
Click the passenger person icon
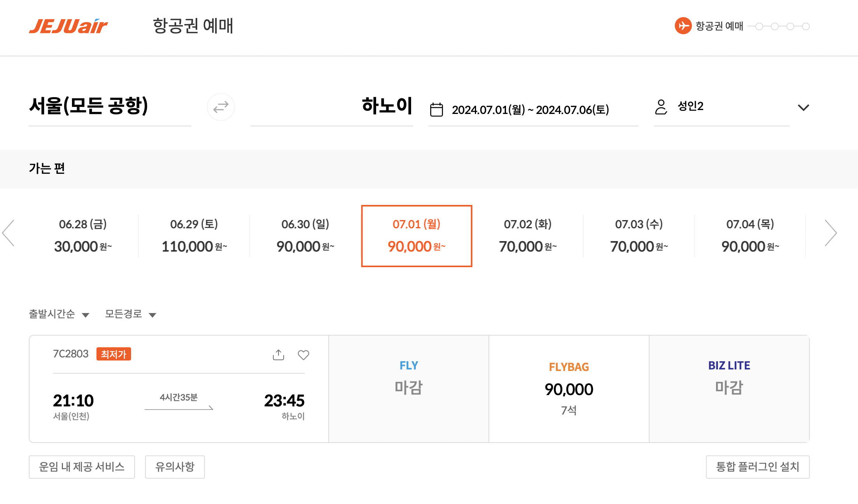[661, 107]
